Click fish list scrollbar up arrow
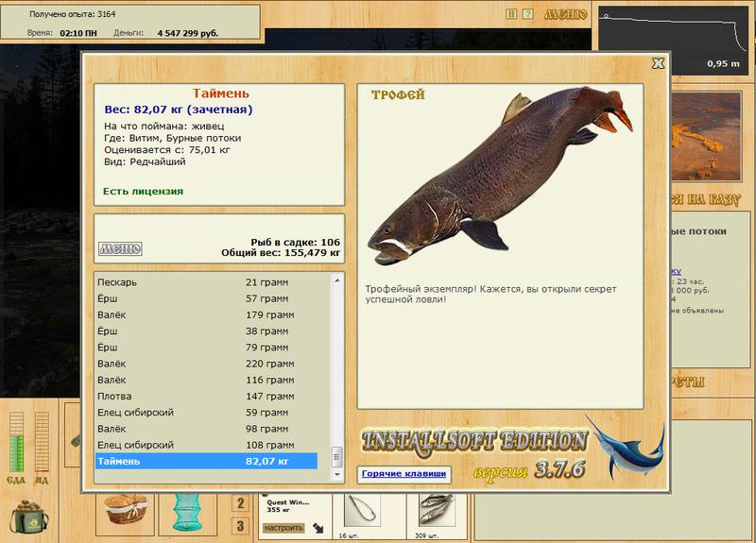This screenshot has width=756, height=543. pyautogui.click(x=337, y=280)
